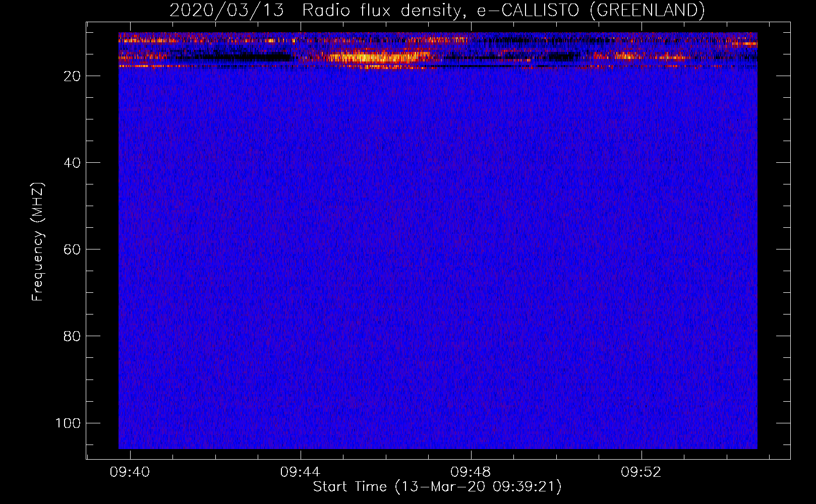Click the '80' frequency tick label
Viewport: 816px width, 504px height.
tap(72, 336)
